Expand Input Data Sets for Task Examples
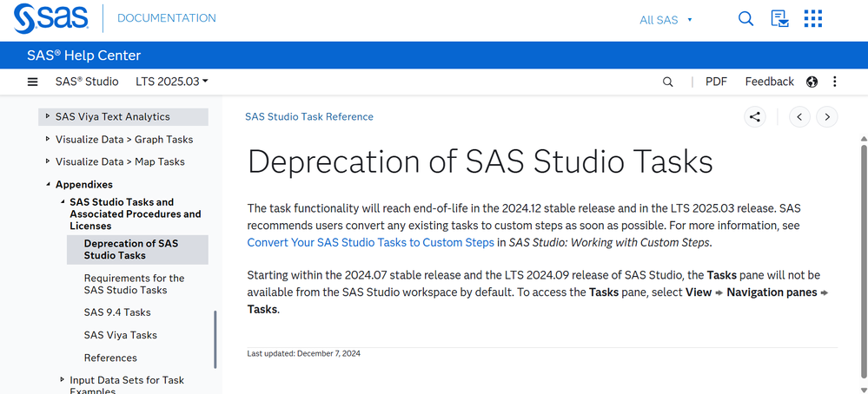 [x=62, y=380]
